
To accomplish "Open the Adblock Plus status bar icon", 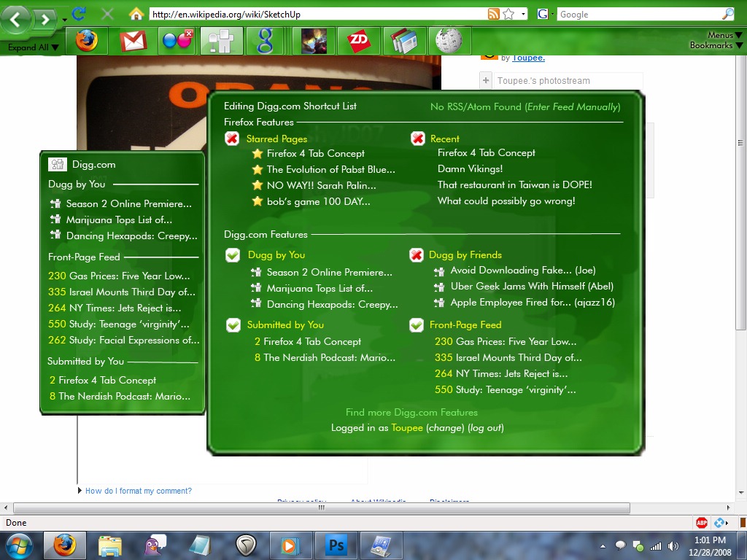I will (701, 522).
